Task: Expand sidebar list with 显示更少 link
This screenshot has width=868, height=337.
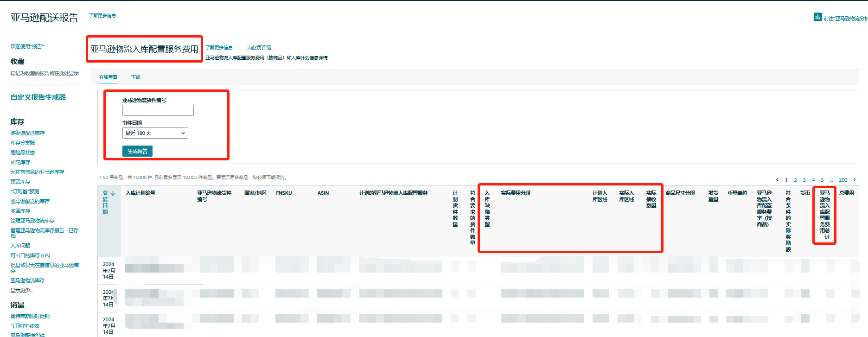Action: [22, 290]
